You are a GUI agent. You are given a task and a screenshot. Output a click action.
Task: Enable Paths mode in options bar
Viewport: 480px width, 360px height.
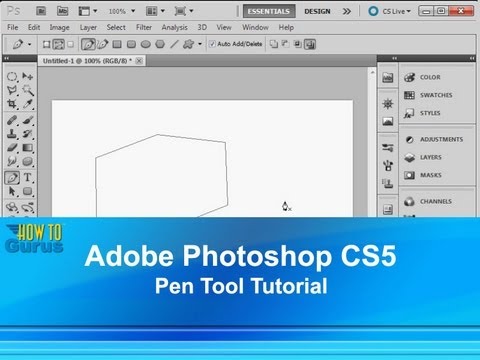(59, 44)
